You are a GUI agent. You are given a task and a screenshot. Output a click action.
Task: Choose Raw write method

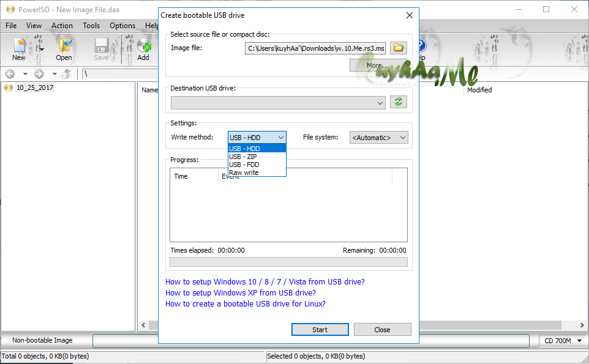(x=257, y=173)
